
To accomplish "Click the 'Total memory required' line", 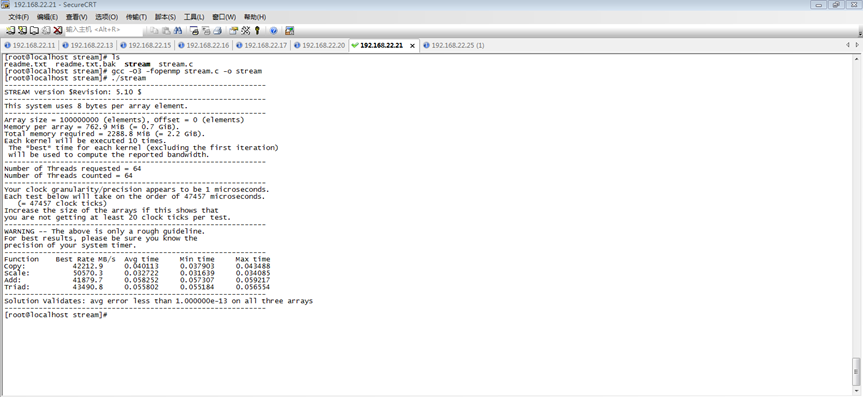I will pyautogui.click(x=105, y=134).
